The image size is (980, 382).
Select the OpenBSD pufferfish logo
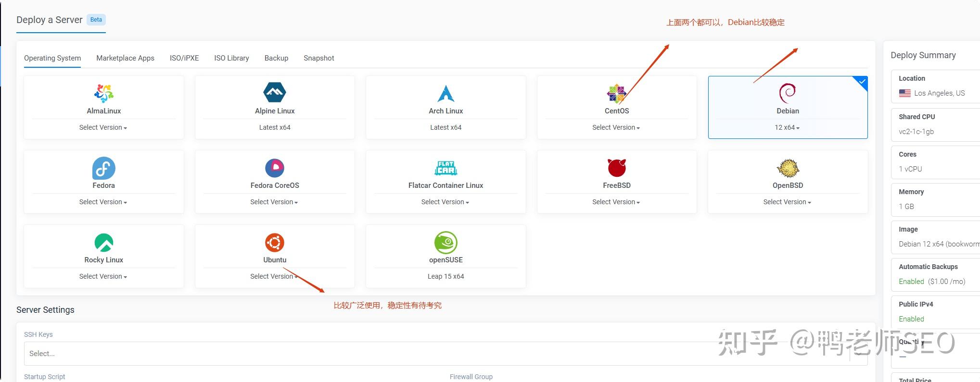(788, 168)
